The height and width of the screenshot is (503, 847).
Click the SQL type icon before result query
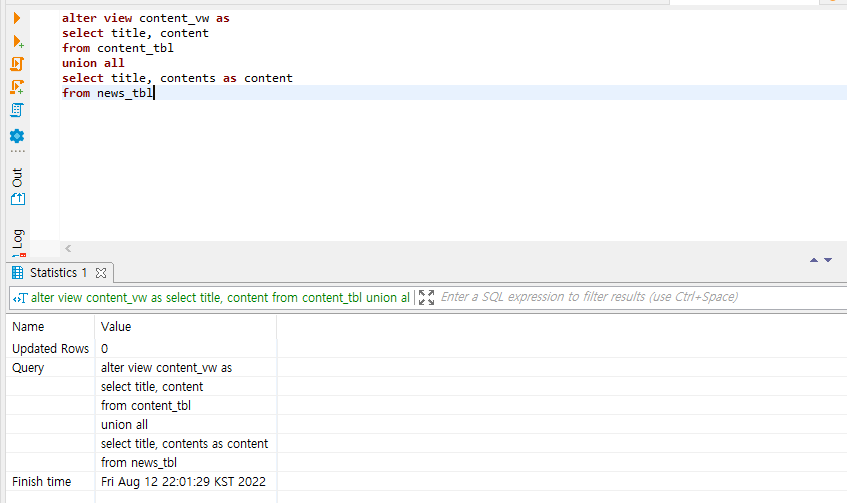20,298
